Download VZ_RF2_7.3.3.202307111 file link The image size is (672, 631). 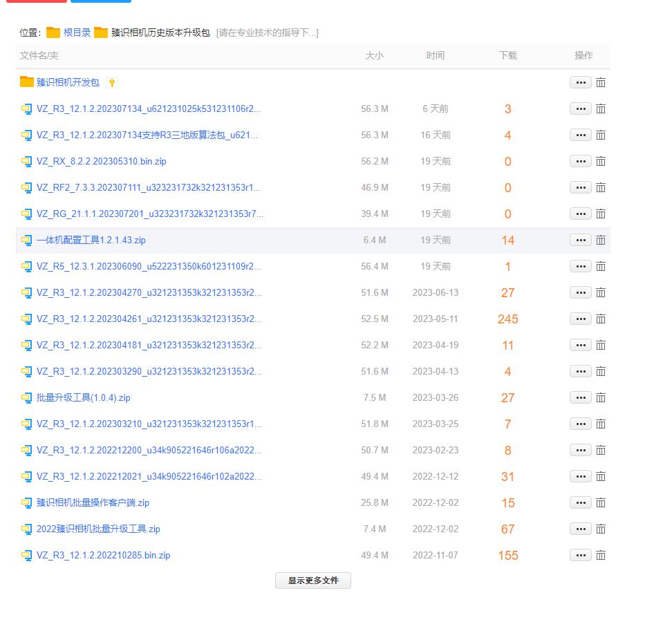coord(149,188)
